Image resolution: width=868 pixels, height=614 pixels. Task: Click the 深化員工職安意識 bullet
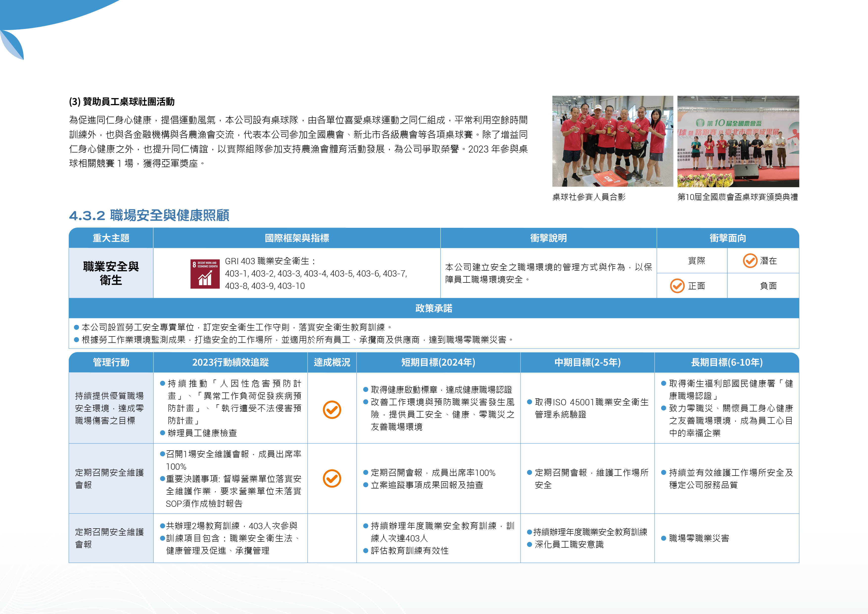click(566, 544)
